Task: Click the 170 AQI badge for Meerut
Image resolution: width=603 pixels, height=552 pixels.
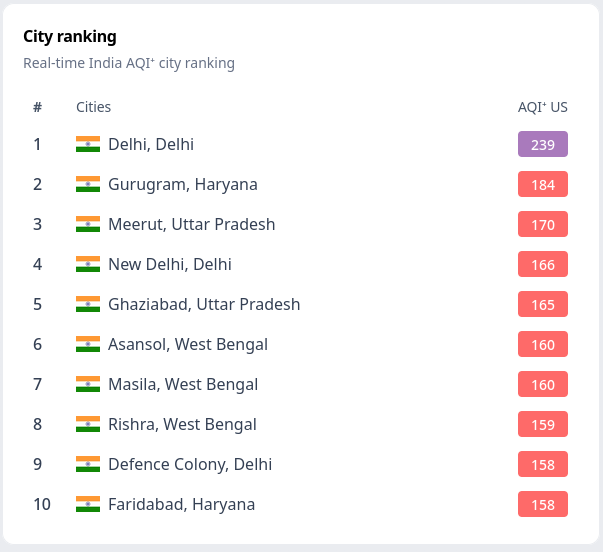Action: (543, 224)
